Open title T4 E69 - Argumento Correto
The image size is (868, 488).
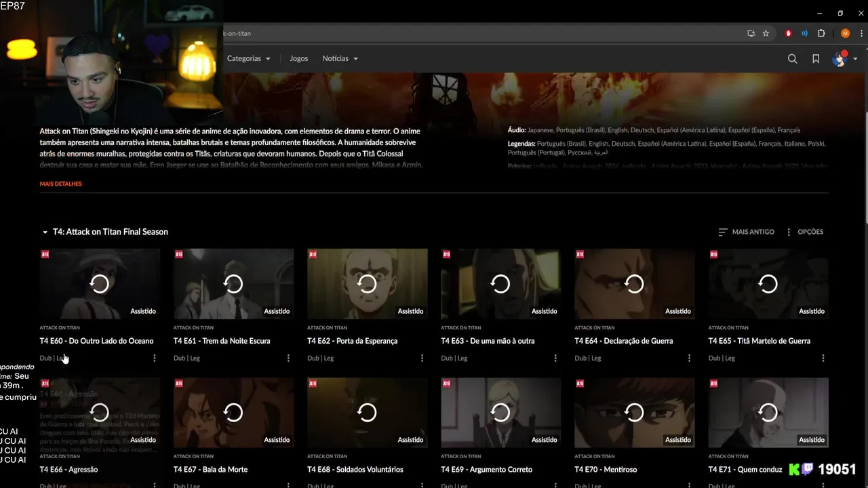(486, 470)
